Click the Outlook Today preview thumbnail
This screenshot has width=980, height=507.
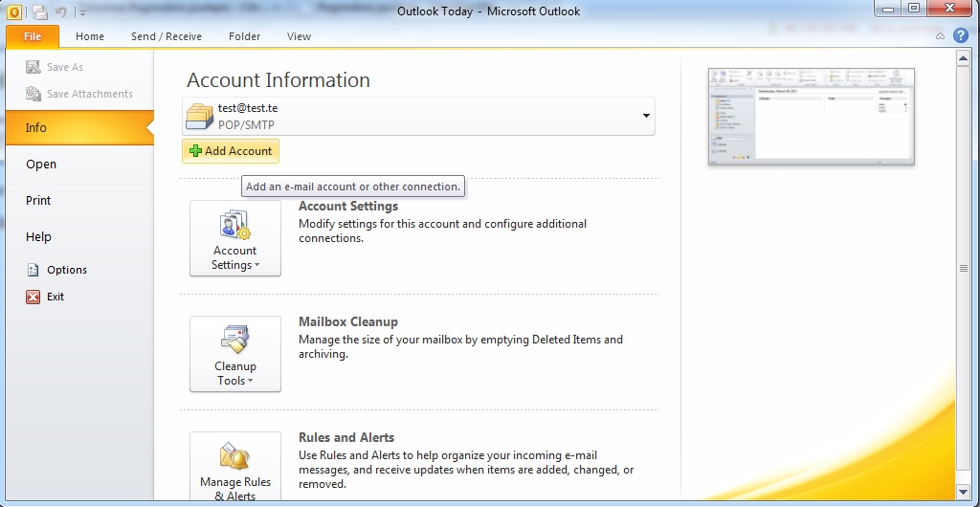[x=812, y=117]
